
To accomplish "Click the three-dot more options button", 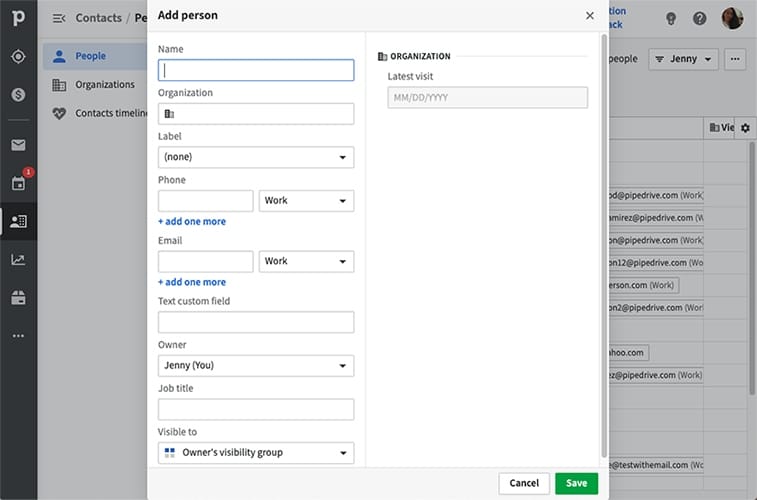I will [735, 59].
